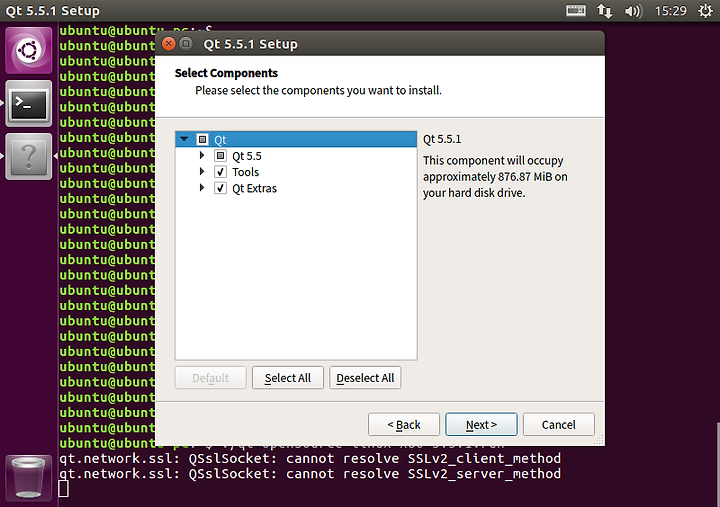Click the Default button
This screenshot has height=507, width=720.
(x=210, y=377)
